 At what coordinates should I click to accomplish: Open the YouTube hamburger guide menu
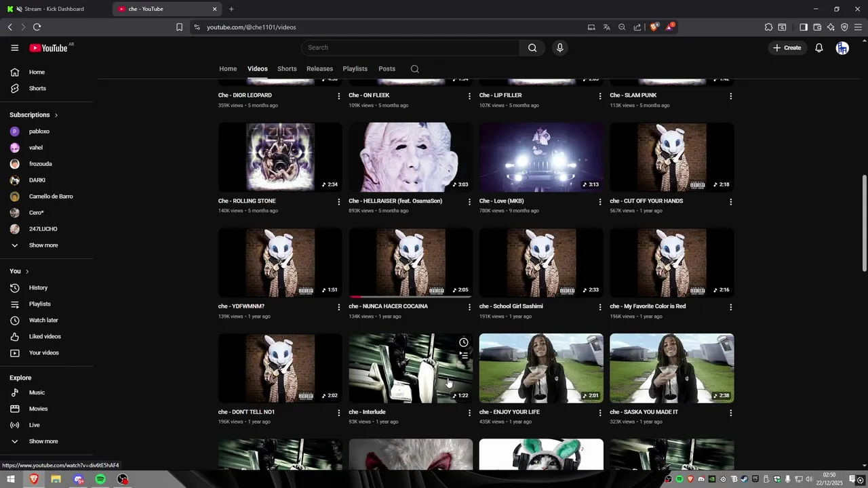point(14,47)
